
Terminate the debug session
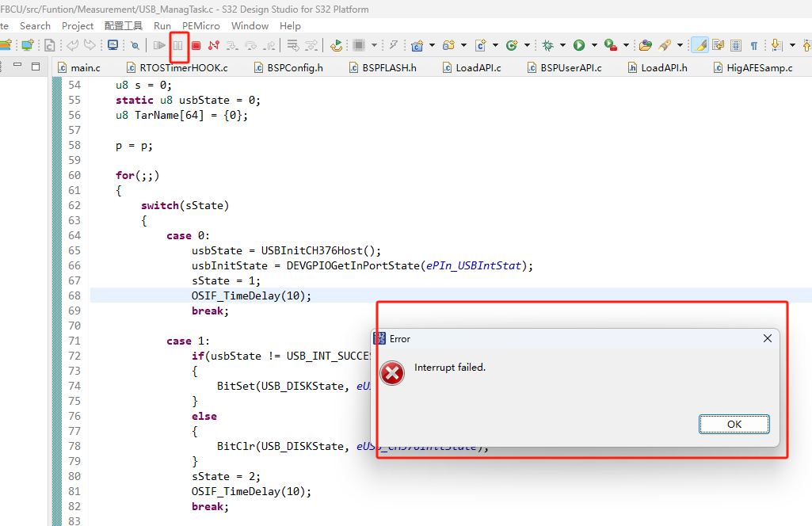(196, 45)
